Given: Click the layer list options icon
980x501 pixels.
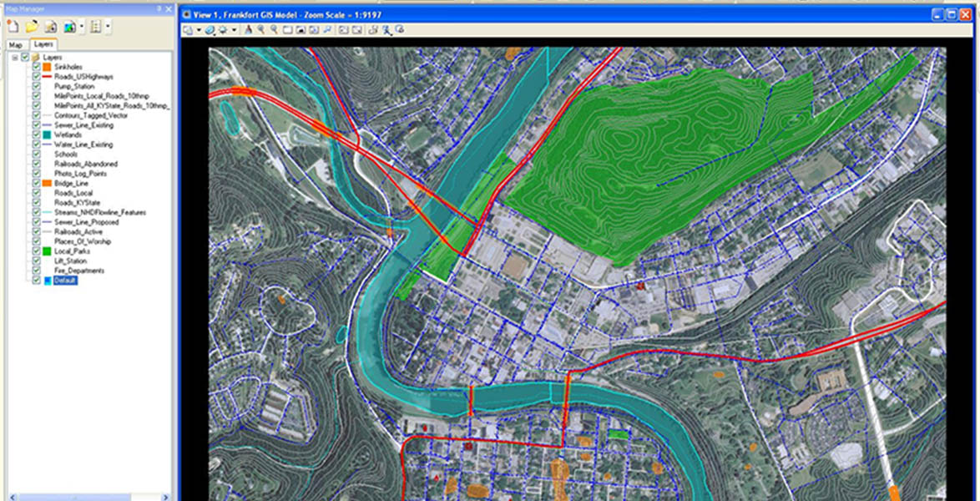Looking at the screenshot, I should 95,27.
